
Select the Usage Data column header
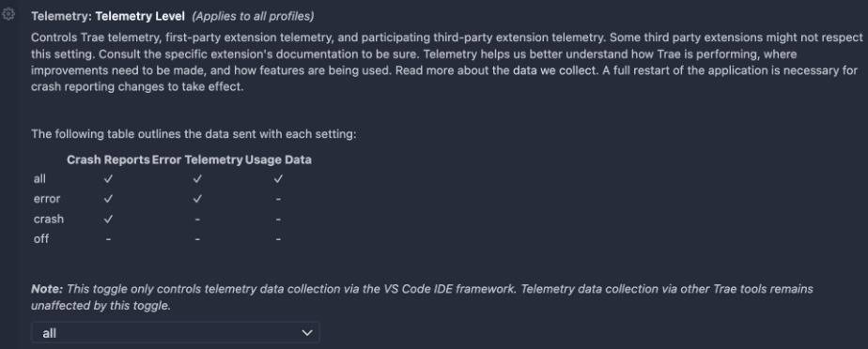click(278, 159)
